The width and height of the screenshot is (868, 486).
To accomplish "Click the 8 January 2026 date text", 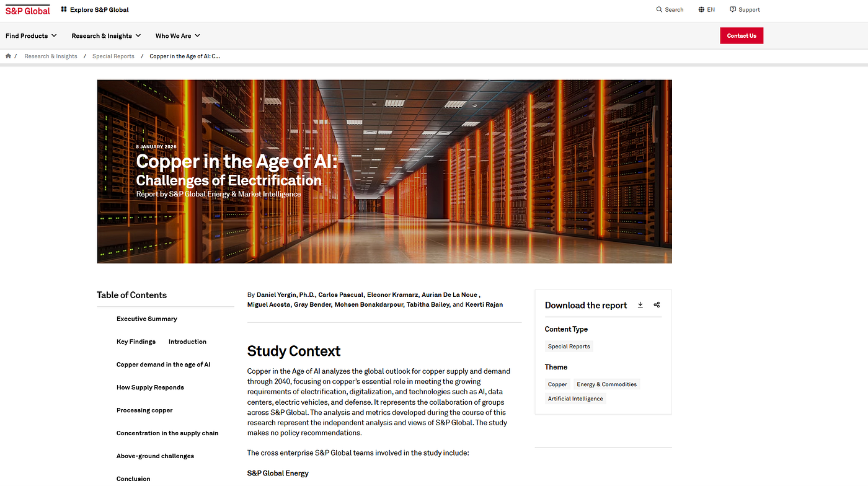I will point(156,146).
